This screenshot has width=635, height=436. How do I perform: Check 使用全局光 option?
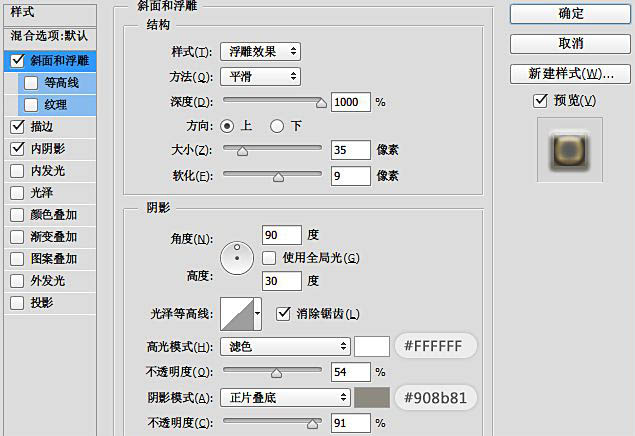269,258
